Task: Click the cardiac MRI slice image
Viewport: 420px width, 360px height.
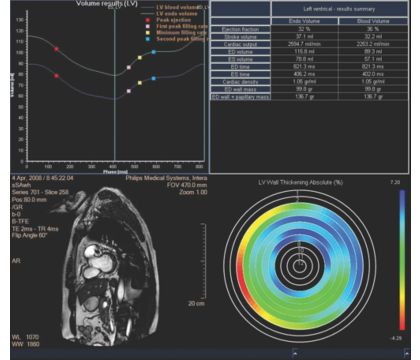Action: [110, 267]
